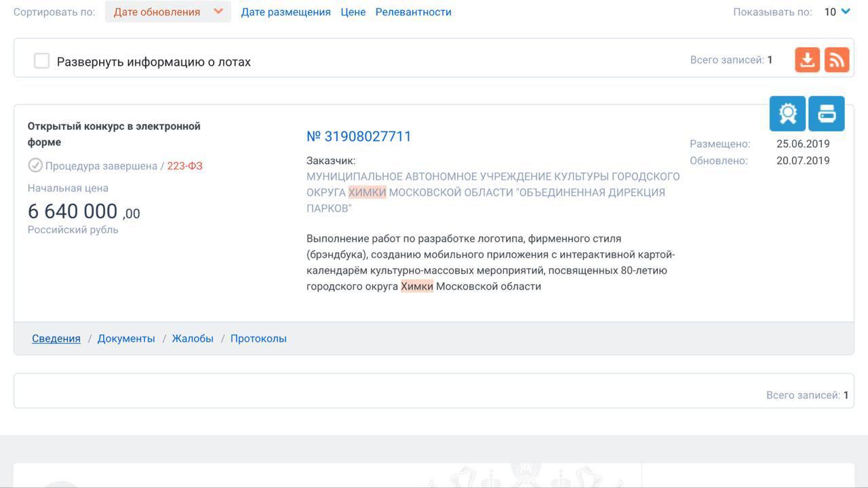
Task: Click the top Всего записей count
Action: 732,60
